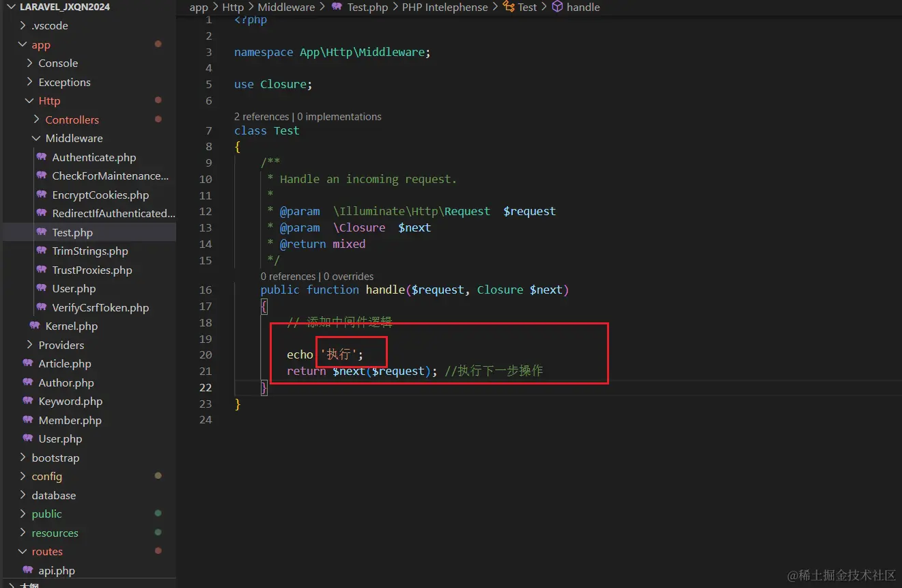Open Author.php model file
The image size is (902, 588).
[66, 382]
